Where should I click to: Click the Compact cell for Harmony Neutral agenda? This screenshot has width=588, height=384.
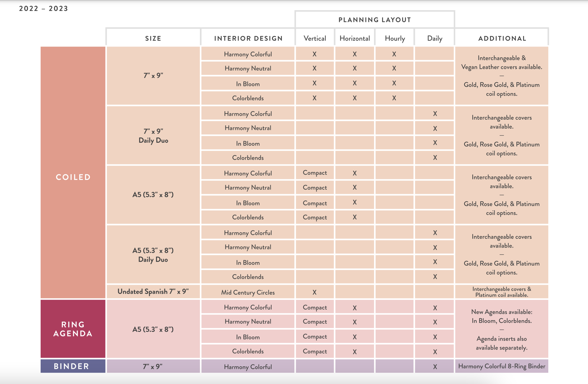tap(314, 322)
